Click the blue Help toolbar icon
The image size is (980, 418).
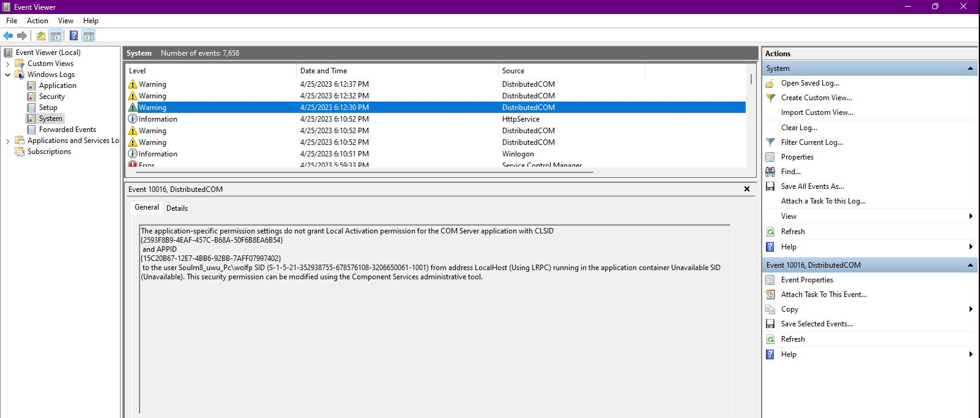point(73,35)
